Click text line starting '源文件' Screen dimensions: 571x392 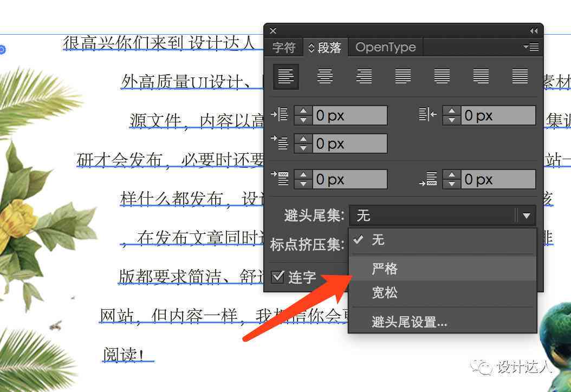(x=197, y=121)
